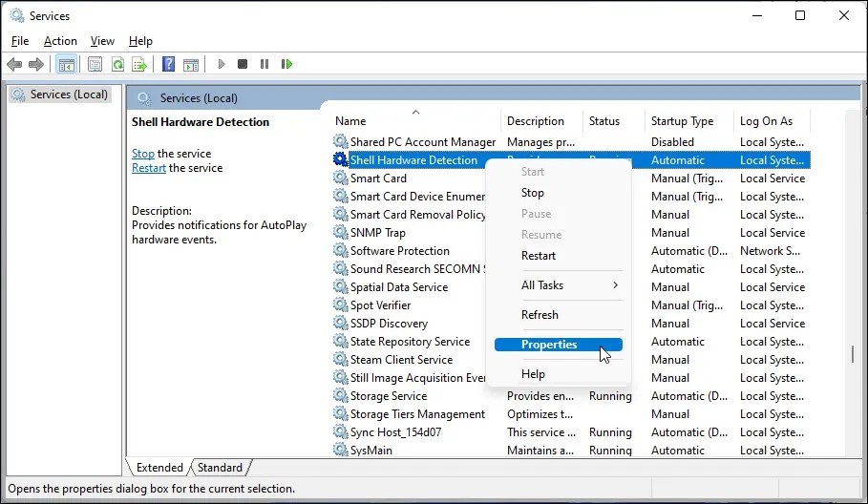Go forward using the toolbar Forward arrow
Screen dimensions: 868x504
coord(36,65)
